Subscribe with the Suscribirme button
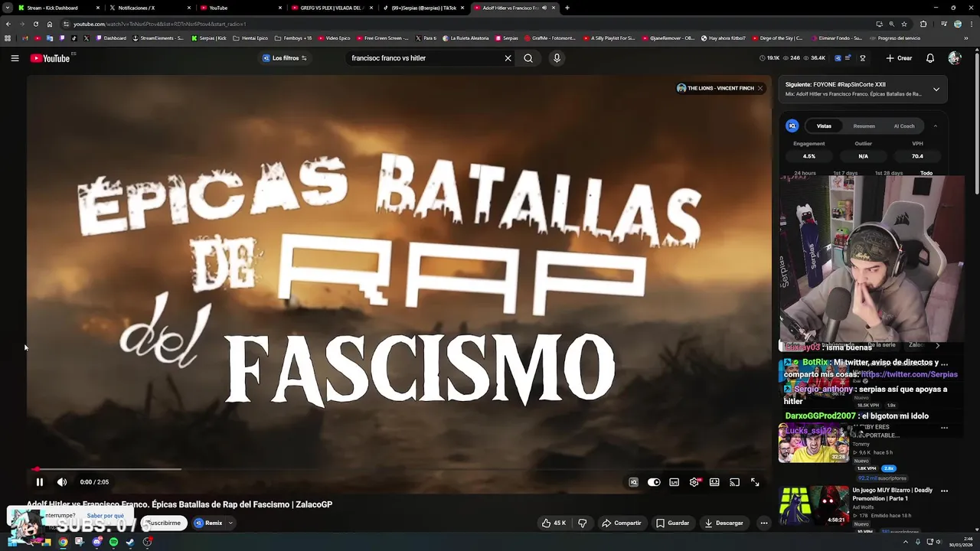Image resolution: width=980 pixels, height=551 pixels. 163,523
